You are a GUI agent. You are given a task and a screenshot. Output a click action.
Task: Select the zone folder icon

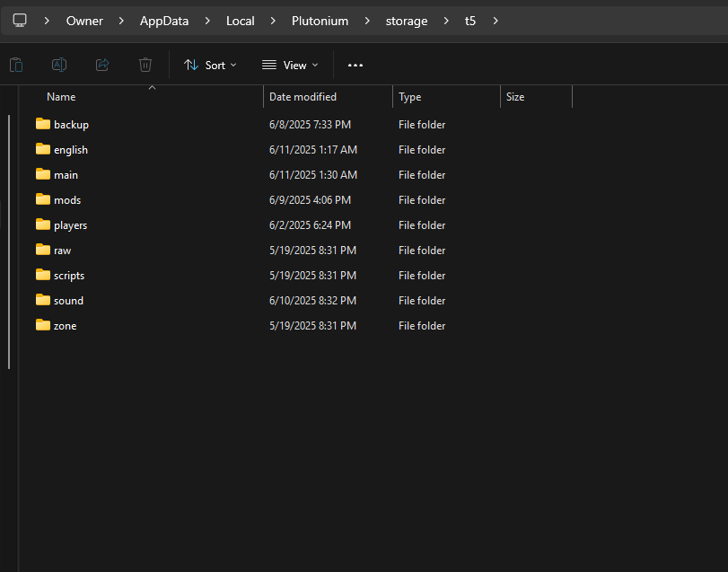point(43,324)
